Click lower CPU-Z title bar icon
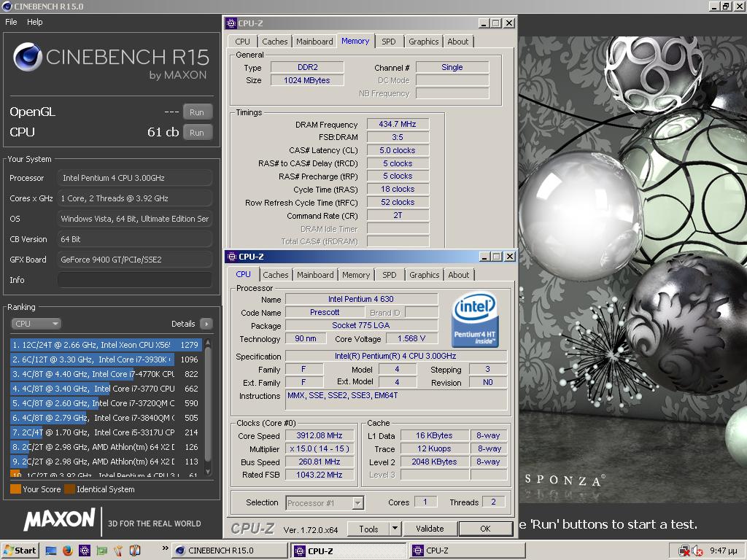The image size is (747, 560). [232, 257]
